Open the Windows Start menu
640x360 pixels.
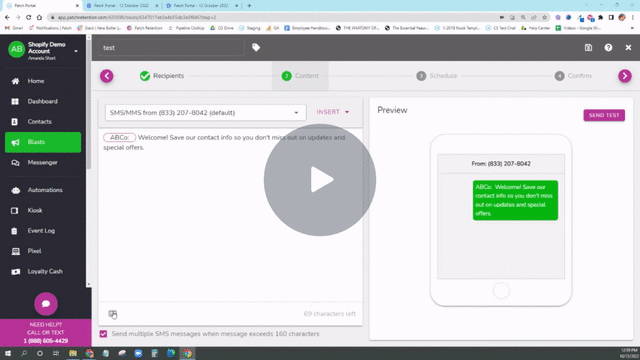tap(8, 353)
